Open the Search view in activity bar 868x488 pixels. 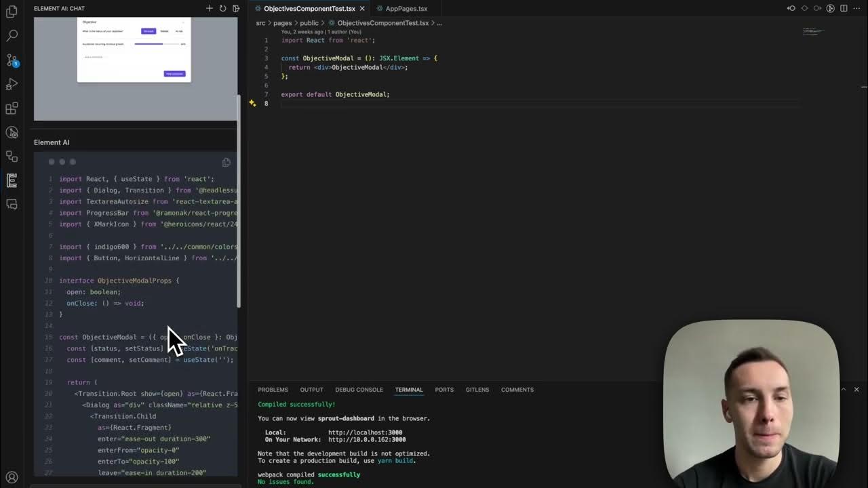12,35
